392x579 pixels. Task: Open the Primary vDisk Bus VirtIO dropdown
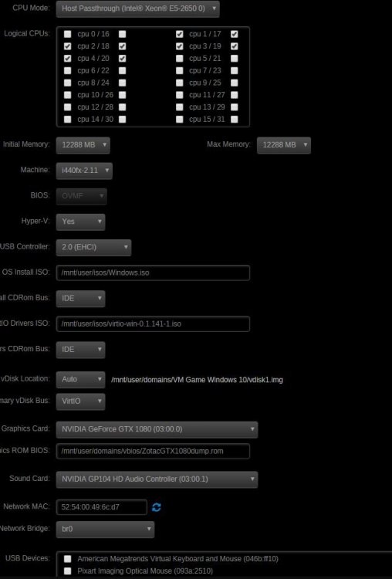coord(80,401)
